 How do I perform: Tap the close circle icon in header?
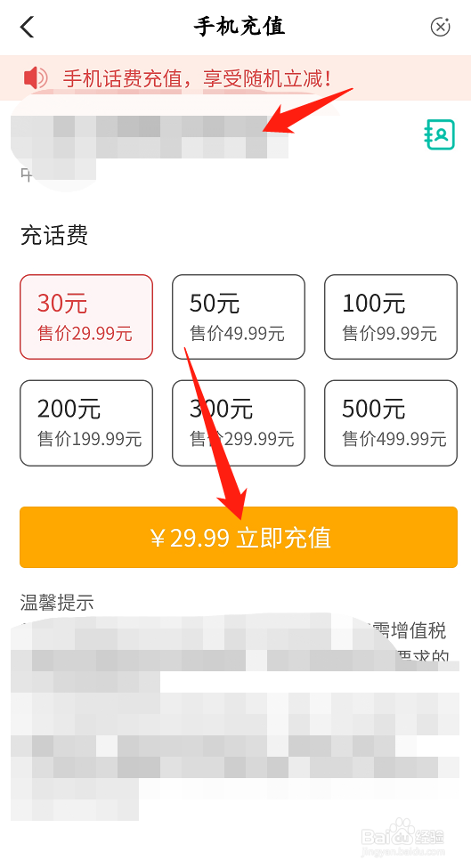click(440, 26)
